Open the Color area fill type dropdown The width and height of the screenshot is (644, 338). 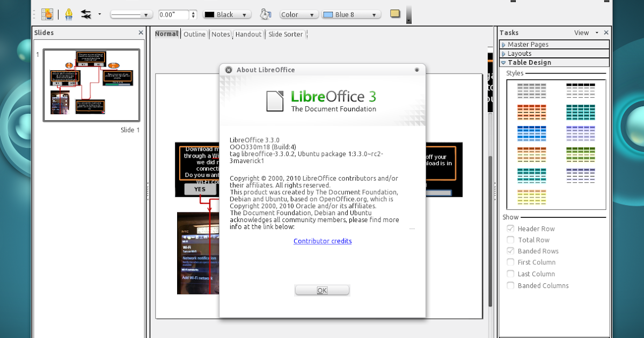tap(299, 15)
